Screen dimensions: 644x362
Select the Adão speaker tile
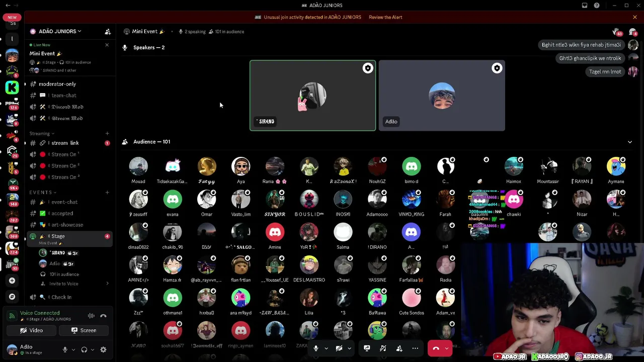click(442, 96)
